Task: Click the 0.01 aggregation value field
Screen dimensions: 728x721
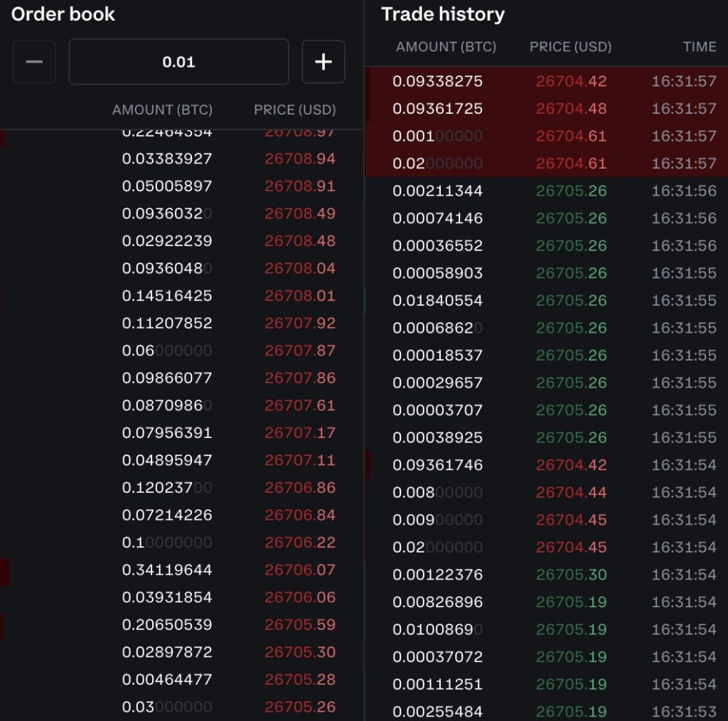Action: coord(178,62)
